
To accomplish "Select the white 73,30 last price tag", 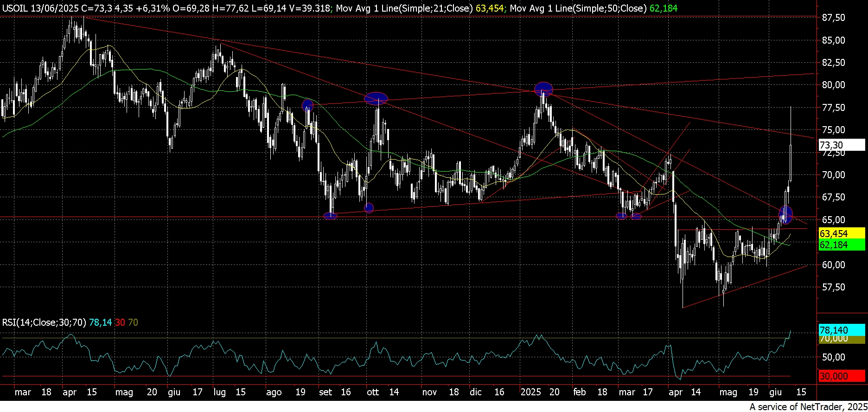I will (842, 145).
